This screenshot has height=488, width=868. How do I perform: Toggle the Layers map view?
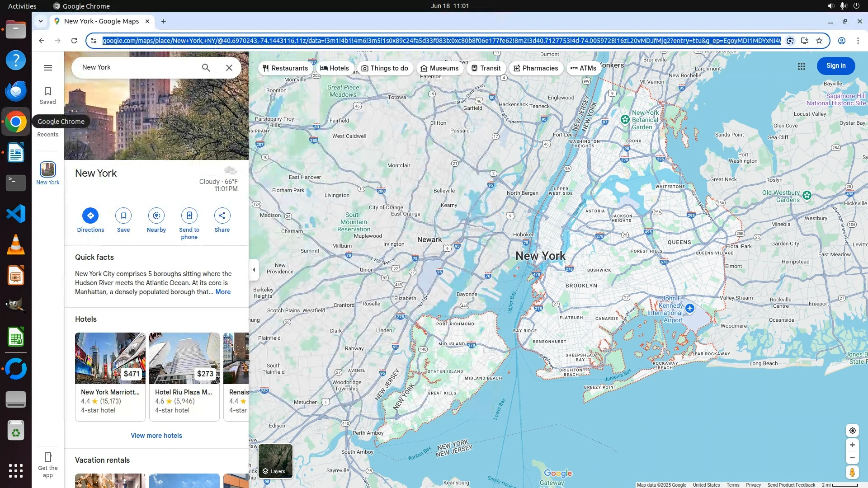[x=275, y=461]
